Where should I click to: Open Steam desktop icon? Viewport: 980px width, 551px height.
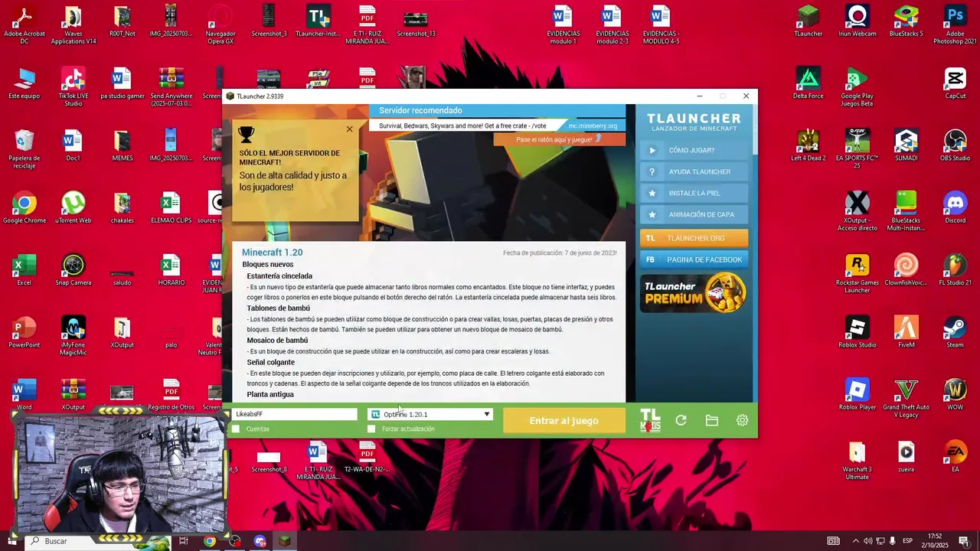point(955,331)
